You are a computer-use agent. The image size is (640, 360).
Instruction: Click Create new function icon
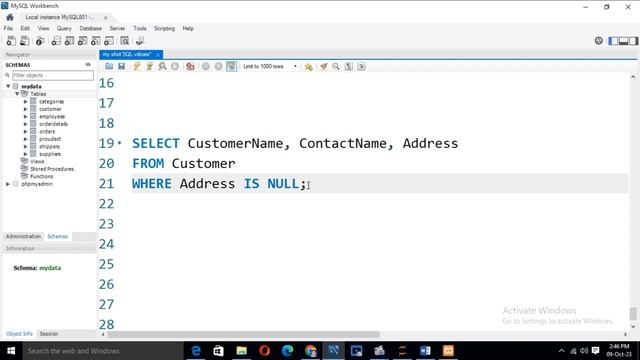click(x=109, y=41)
